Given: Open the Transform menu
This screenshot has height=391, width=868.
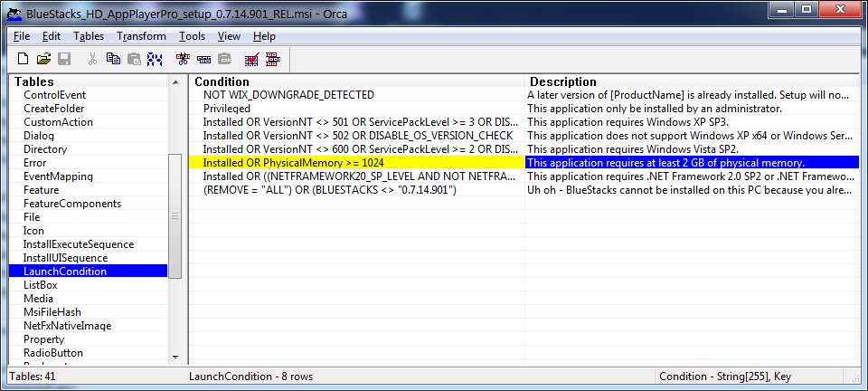Looking at the screenshot, I should pos(141,36).
